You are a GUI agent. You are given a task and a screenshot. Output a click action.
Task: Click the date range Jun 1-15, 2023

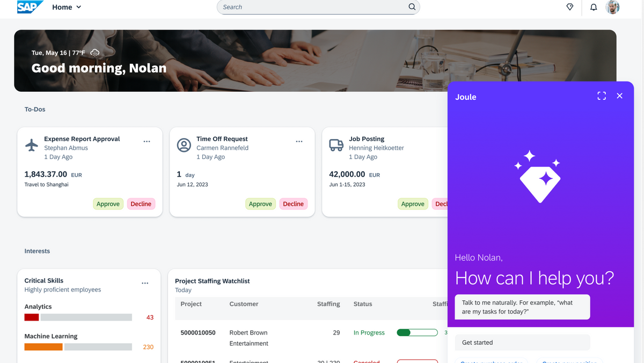pyautogui.click(x=347, y=185)
